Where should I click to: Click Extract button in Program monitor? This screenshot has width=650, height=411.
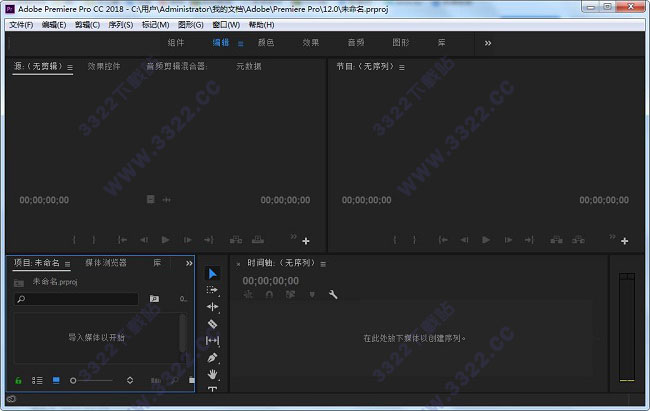(x=578, y=240)
